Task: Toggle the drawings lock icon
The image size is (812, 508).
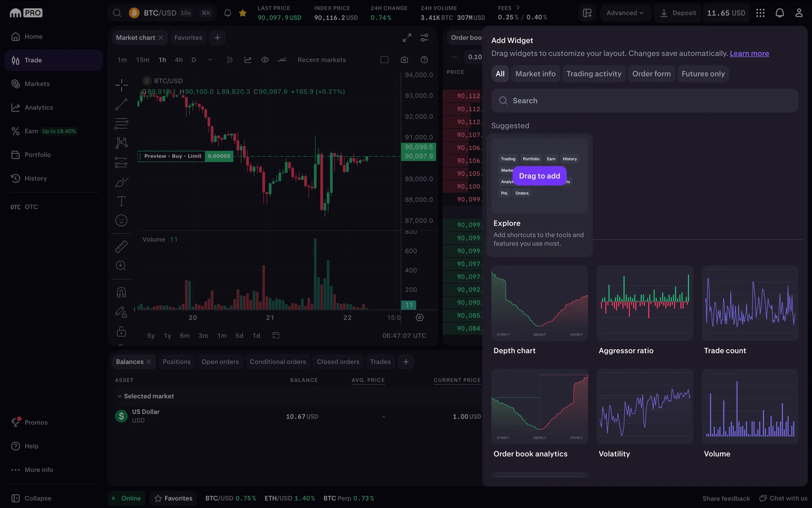Action: point(121,331)
